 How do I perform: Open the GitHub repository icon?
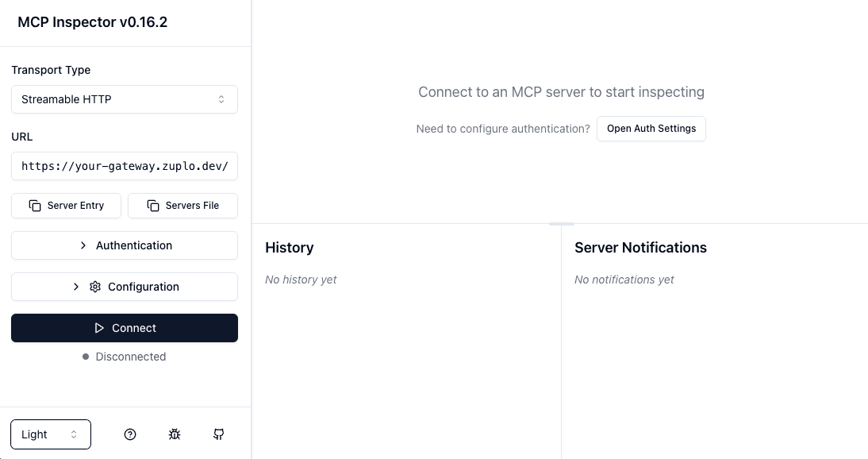pyautogui.click(x=219, y=434)
